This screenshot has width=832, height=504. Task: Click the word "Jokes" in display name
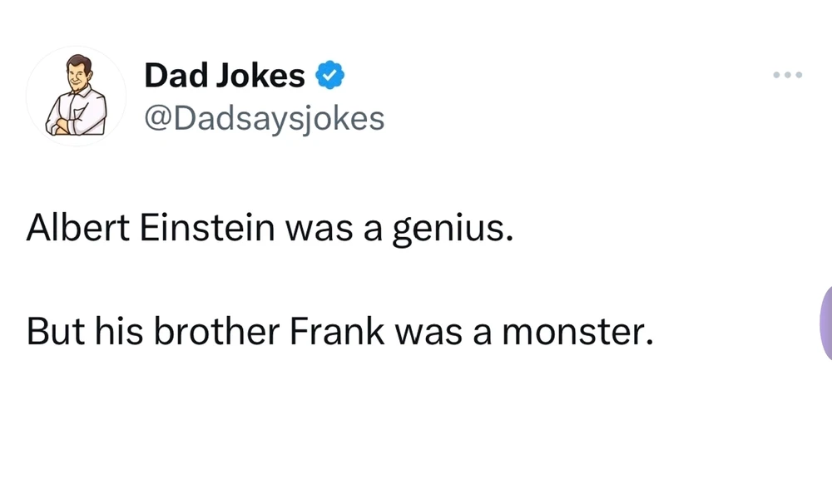pyautogui.click(x=261, y=77)
